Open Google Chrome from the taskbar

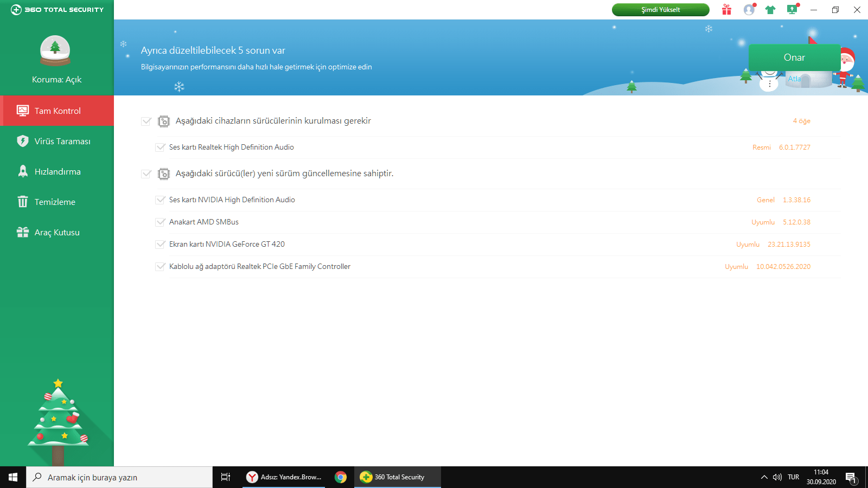tap(341, 477)
